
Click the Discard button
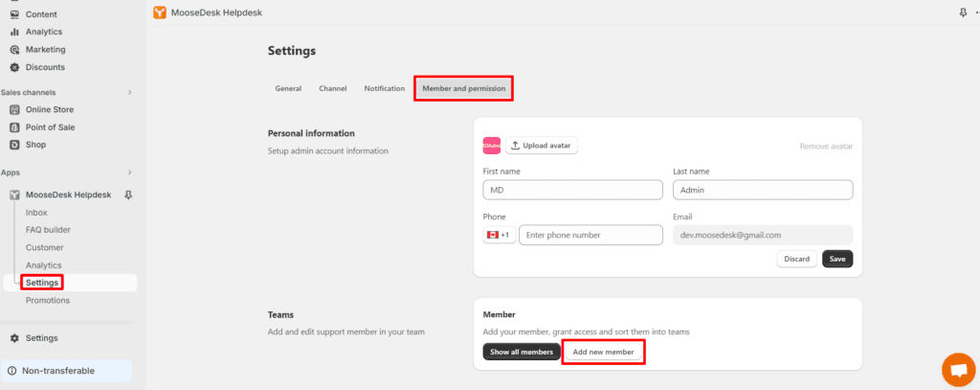797,259
